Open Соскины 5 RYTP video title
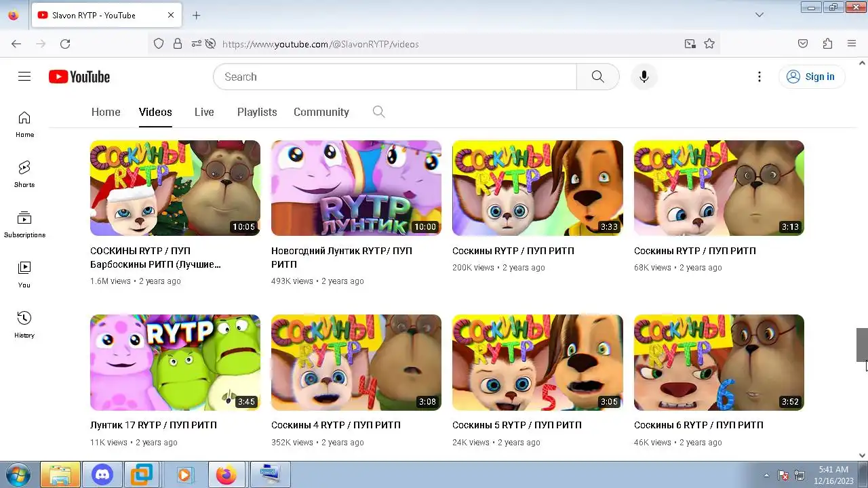The width and height of the screenshot is (868, 488). pyautogui.click(x=517, y=425)
